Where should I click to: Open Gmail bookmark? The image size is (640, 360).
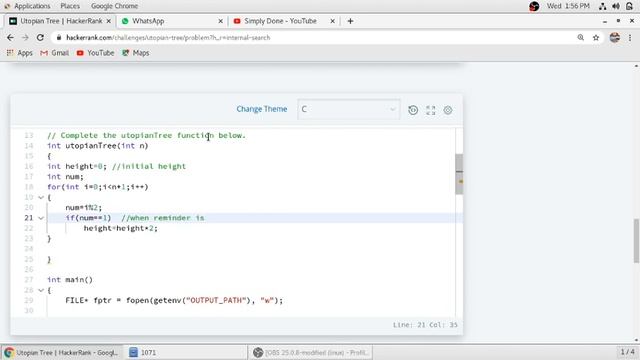point(54,53)
